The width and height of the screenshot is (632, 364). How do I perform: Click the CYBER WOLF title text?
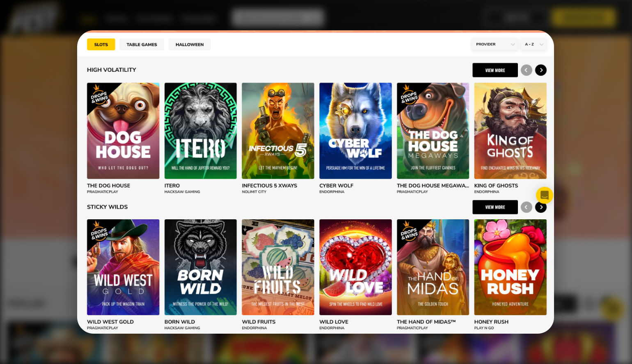click(336, 186)
